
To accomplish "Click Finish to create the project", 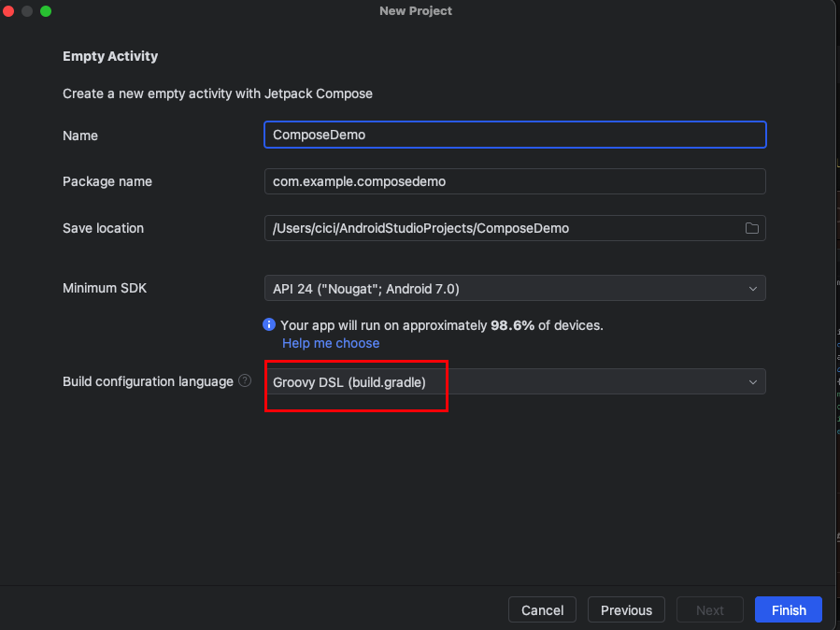I will tap(788, 610).
